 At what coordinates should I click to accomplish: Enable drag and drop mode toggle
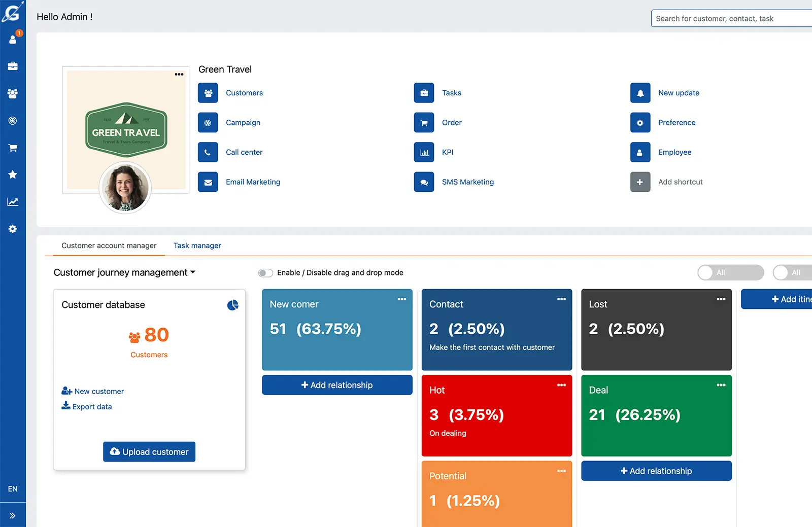265,272
